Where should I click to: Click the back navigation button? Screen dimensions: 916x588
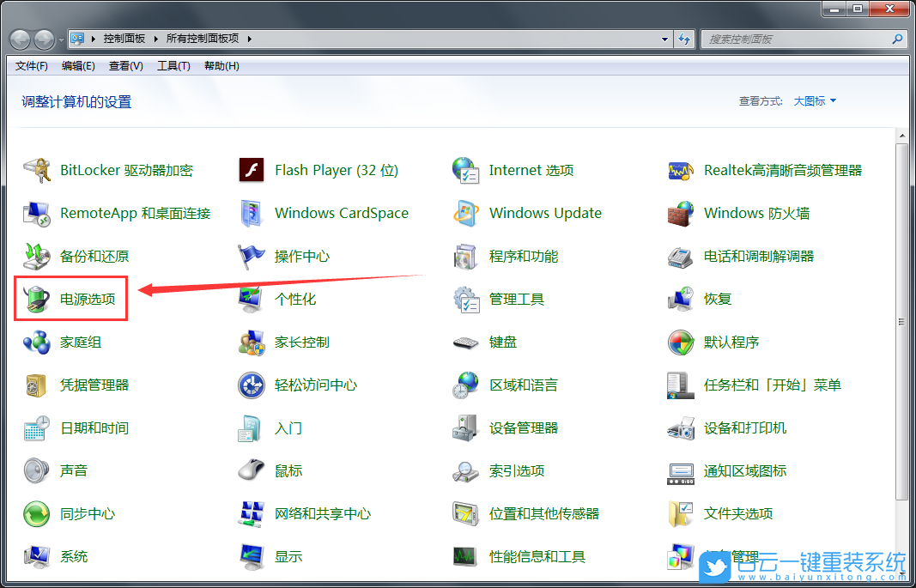click(17, 38)
